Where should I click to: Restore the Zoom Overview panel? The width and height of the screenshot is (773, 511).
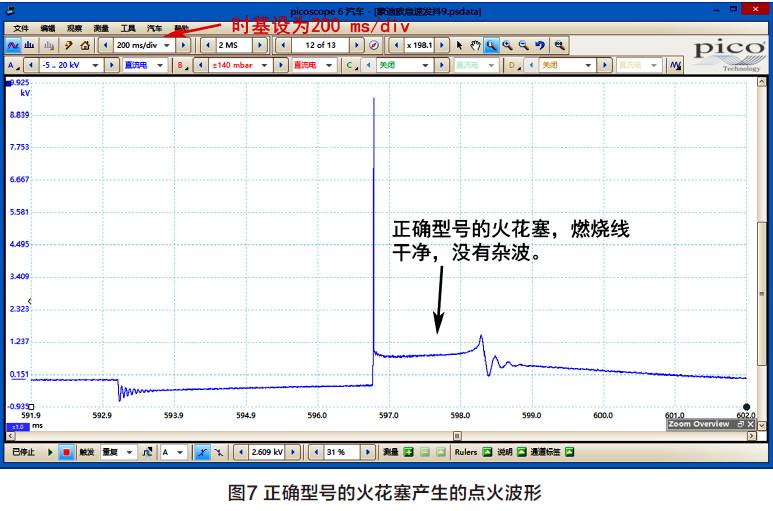[740, 424]
